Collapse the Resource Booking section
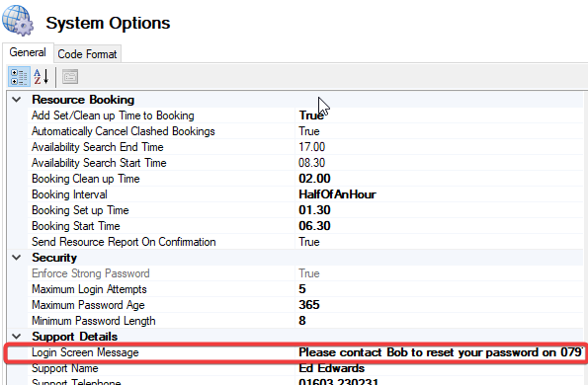Screen dimensions: 588x385 point(17,100)
